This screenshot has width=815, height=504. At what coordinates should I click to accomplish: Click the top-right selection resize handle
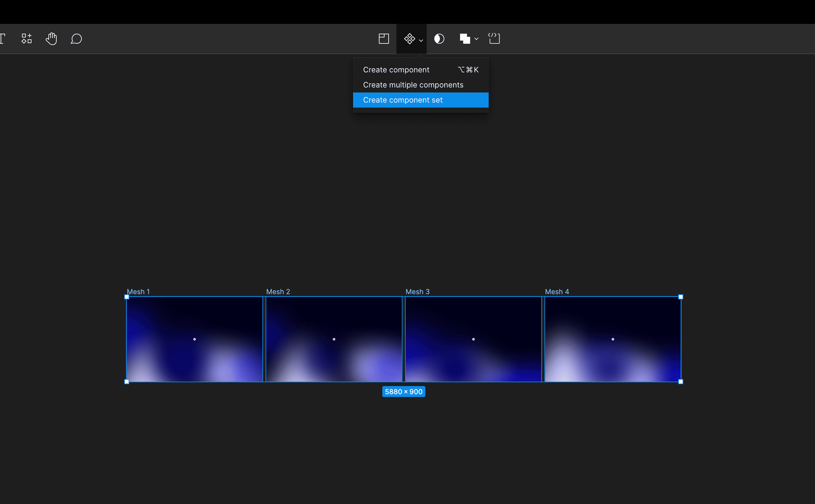pos(681,297)
